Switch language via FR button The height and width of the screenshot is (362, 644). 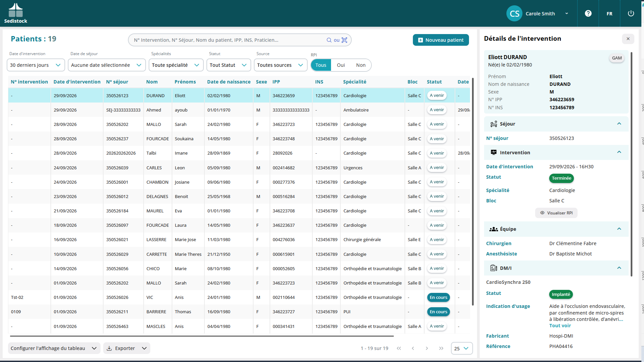tap(610, 14)
